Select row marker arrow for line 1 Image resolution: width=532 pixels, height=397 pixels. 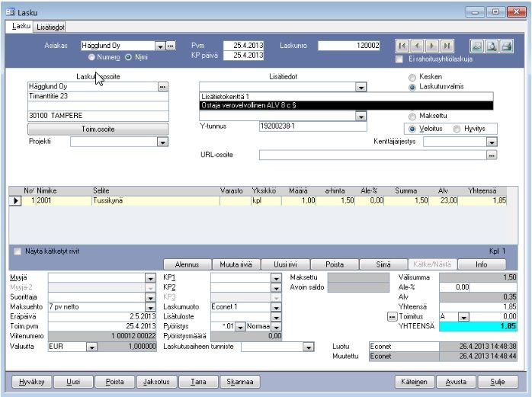15,200
